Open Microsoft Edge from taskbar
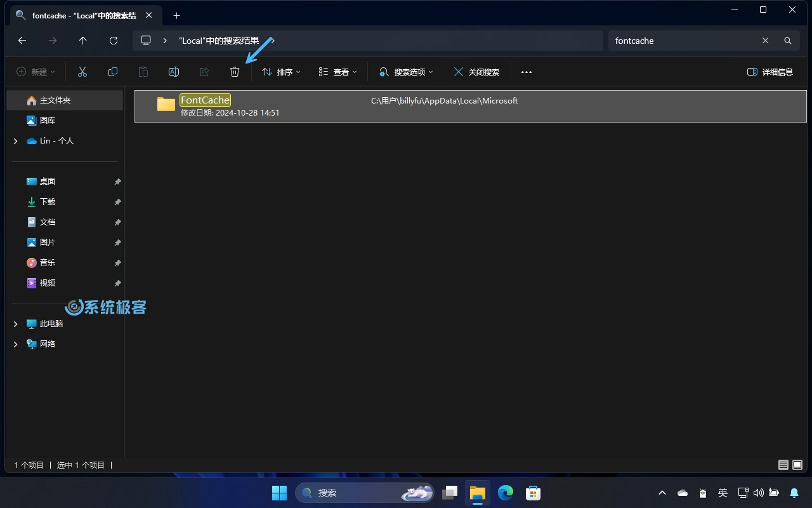This screenshot has width=812, height=508. 506,493
